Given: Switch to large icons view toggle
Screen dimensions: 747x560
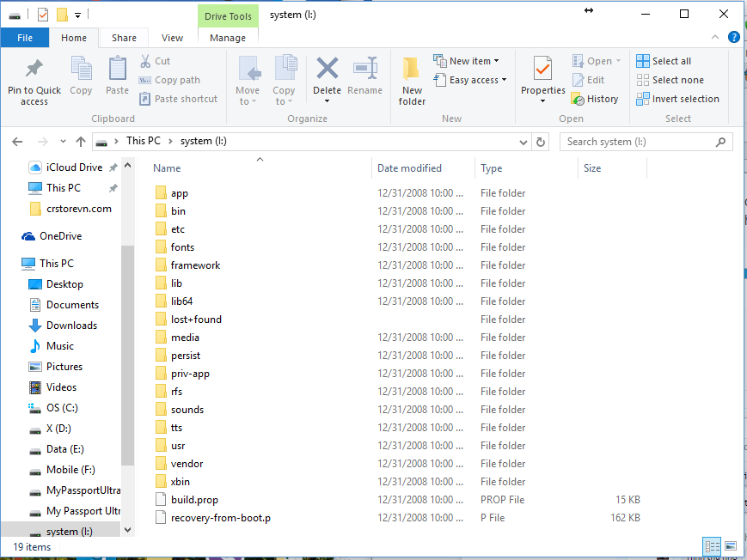Looking at the screenshot, I should [x=730, y=545].
